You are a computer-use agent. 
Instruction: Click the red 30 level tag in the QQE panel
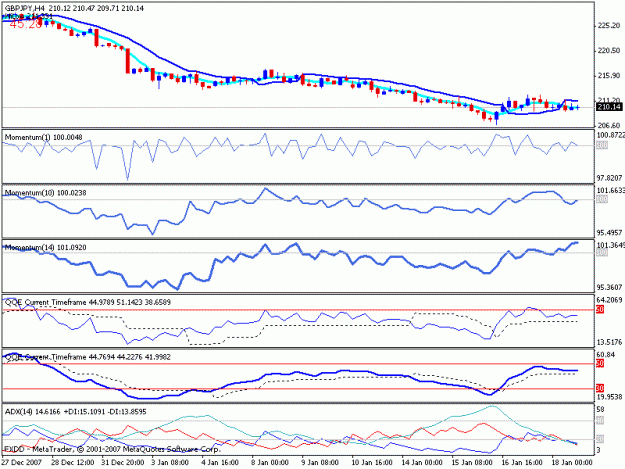point(600,388)
